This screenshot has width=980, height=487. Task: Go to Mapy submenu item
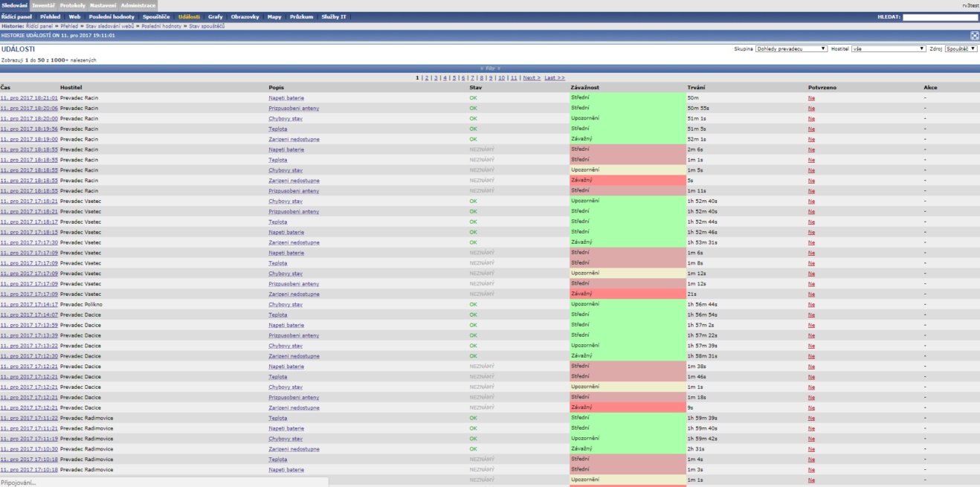point(274,16)
